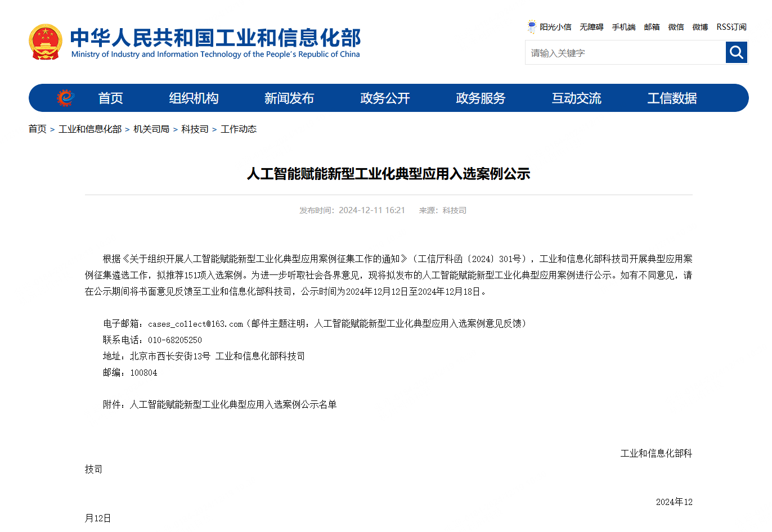The height and width of the screenshot is (532, 772).
Task: Click the 微博 link in top bar
Action: [x=700, y=27]
